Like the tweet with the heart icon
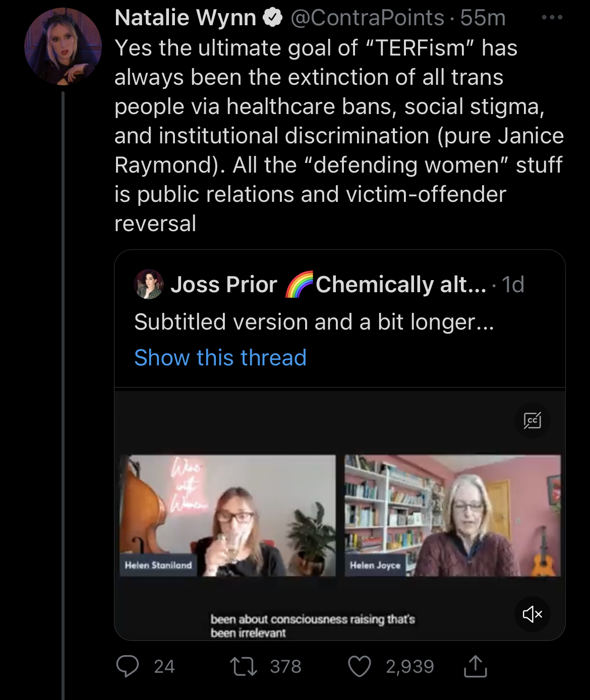The image size is (590, 700). (360, 666)
